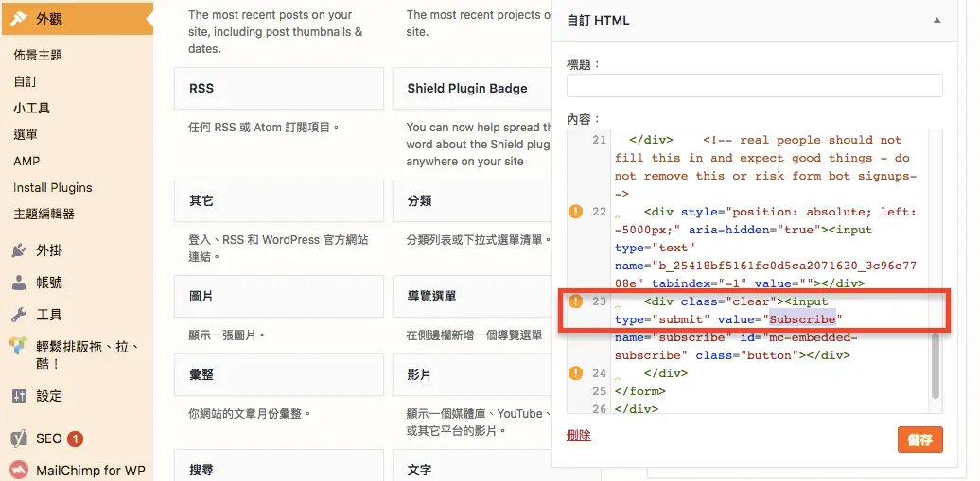Open Install Plugins submenu item
Image resolution: width=980 pixels, height=481 pixels.
[x=53, y=187]
